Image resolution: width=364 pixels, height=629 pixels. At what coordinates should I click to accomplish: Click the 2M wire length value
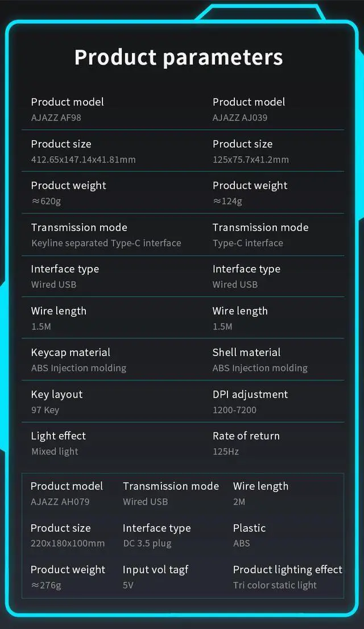point(239,502)
